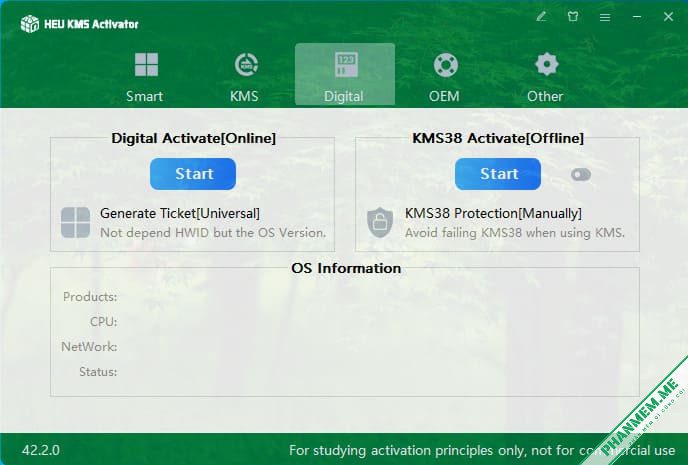The width and height of the screenshot is (688, 465).
Task: Click the KMS38 Protection shield-lock icon
Action: click(380, 222)
